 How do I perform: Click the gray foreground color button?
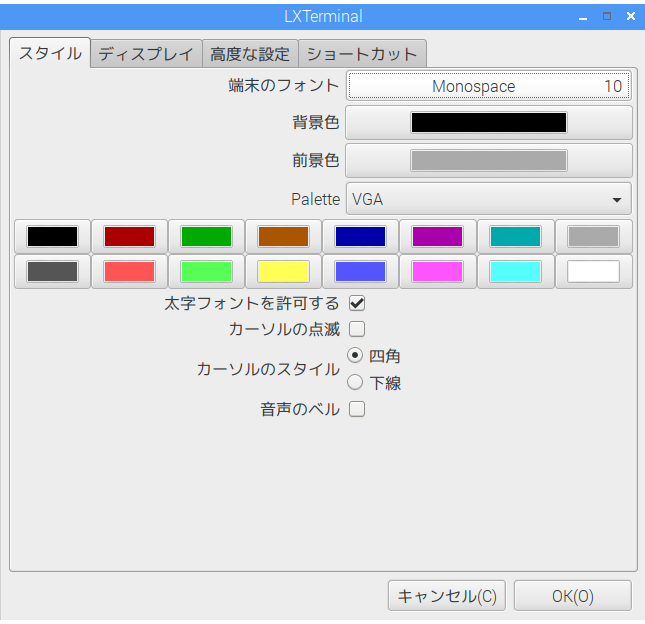pyautogui.click(x=488, y=160)
